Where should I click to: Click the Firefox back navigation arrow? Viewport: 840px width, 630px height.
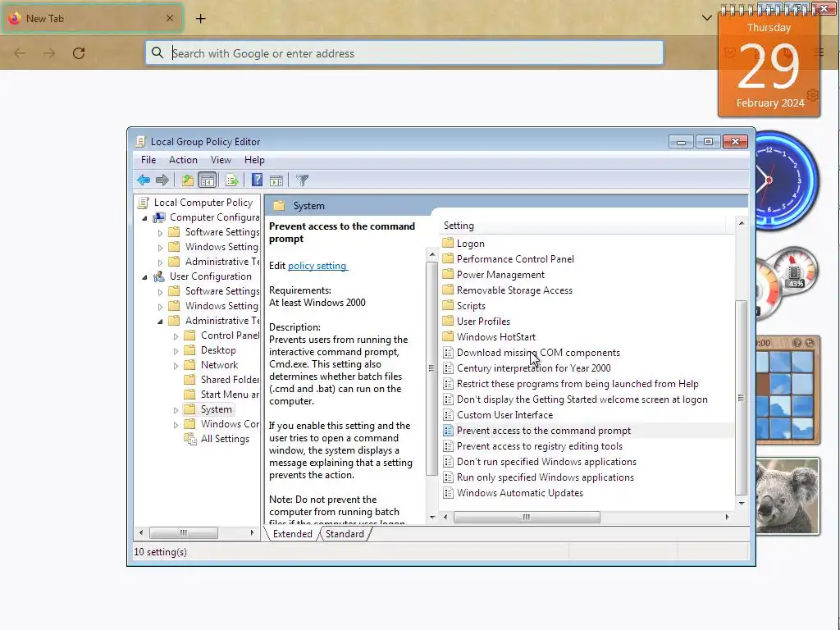coord(20,53)
